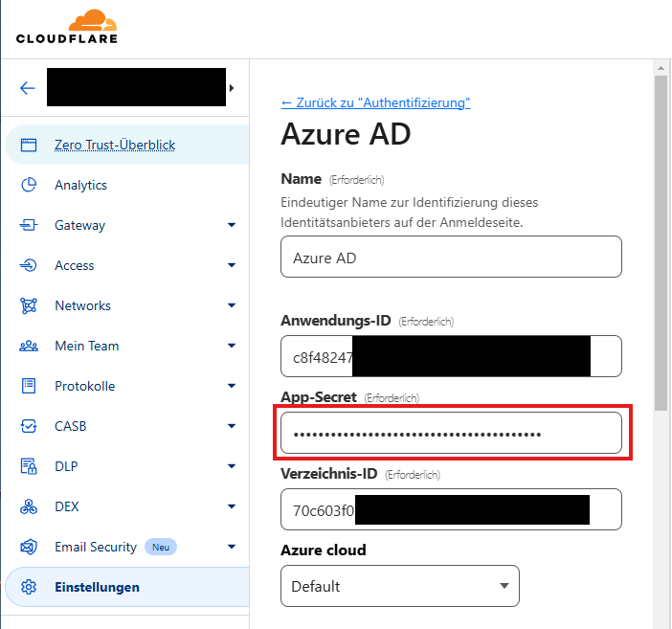Click the Protokolle document icon
The height and width of the screenshot is (629, 672).
[29, 386]
